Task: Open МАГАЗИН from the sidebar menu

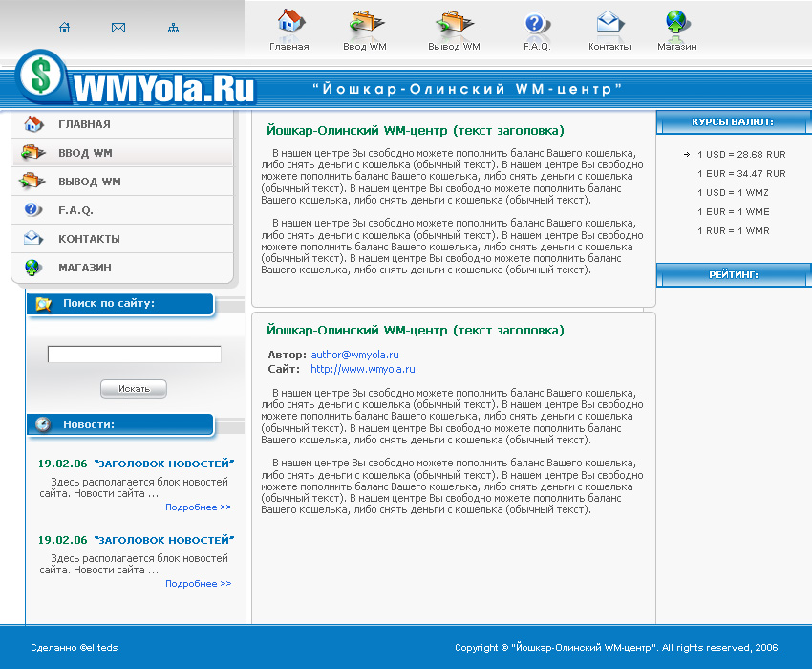Action: pyautogui.click(x=86, y=268)
